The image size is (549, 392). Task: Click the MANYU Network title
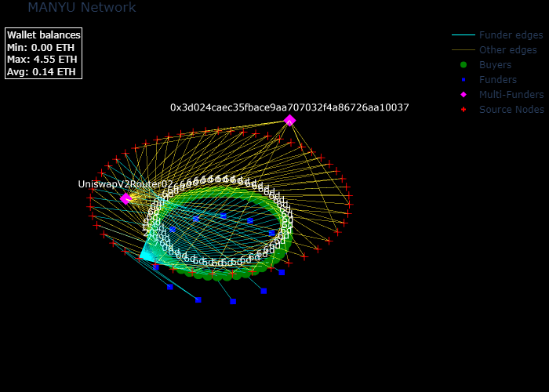pos(82,7)
